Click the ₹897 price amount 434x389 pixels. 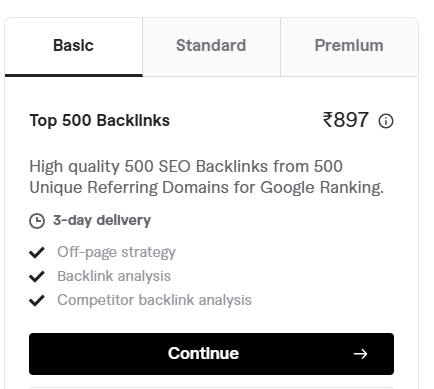[345, 120]
